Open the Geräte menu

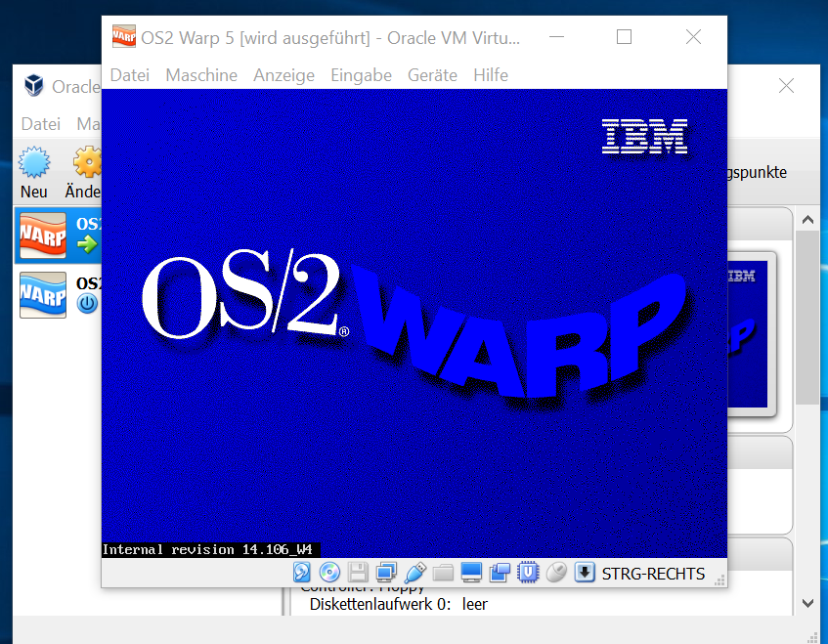[432, 75]
